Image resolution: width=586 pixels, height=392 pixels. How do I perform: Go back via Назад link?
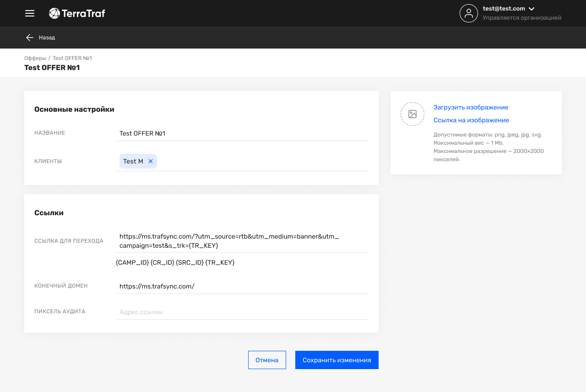[47, 38]
